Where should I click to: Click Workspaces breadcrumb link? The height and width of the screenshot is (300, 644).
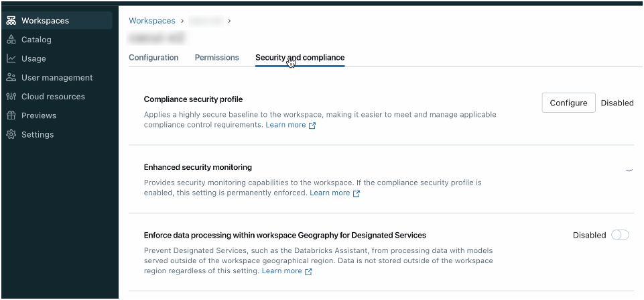(151, 21)
